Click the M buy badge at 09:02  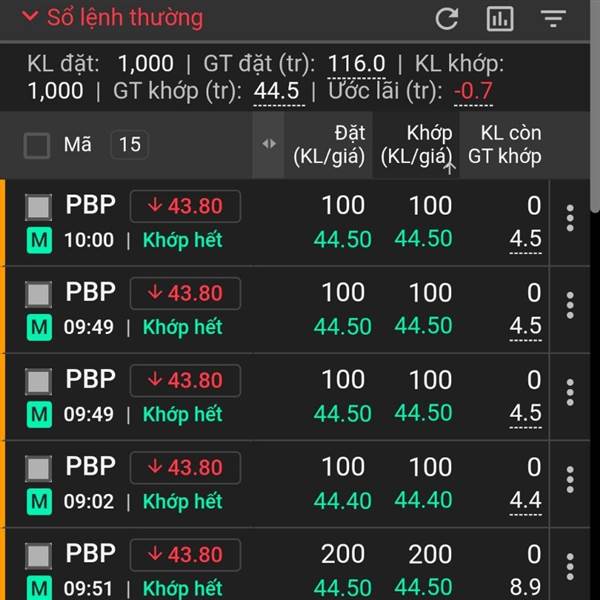pyautogui.click(x=39, y=502)
